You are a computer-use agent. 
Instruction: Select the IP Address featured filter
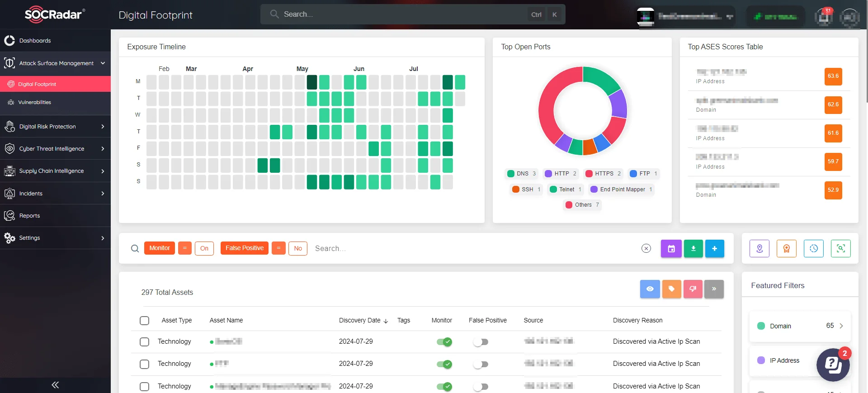click(784, 360)
